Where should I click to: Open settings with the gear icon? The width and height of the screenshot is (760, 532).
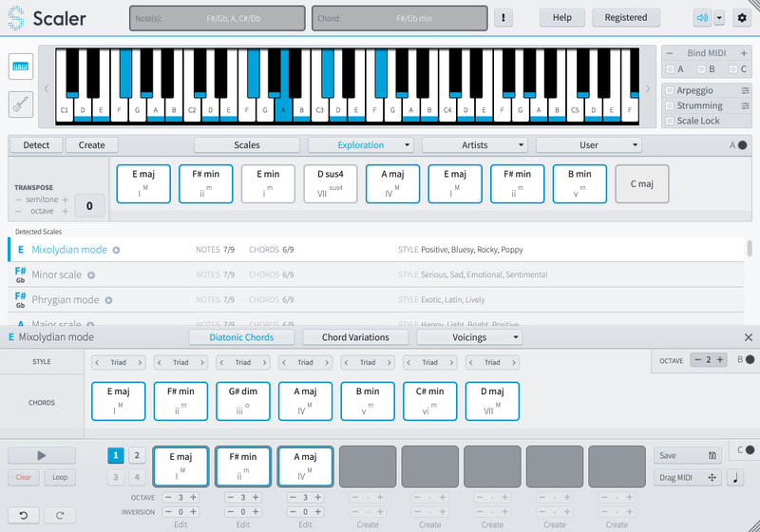coord(741,18)
